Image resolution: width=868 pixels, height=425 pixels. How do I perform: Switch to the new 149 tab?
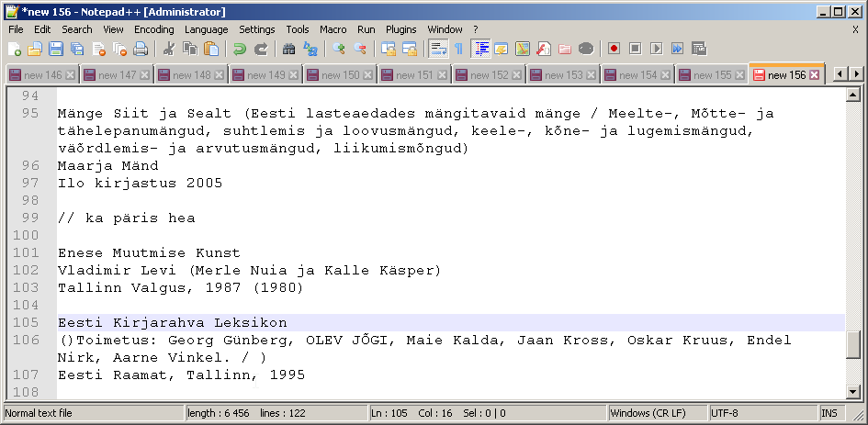click(x=265, y=75)
